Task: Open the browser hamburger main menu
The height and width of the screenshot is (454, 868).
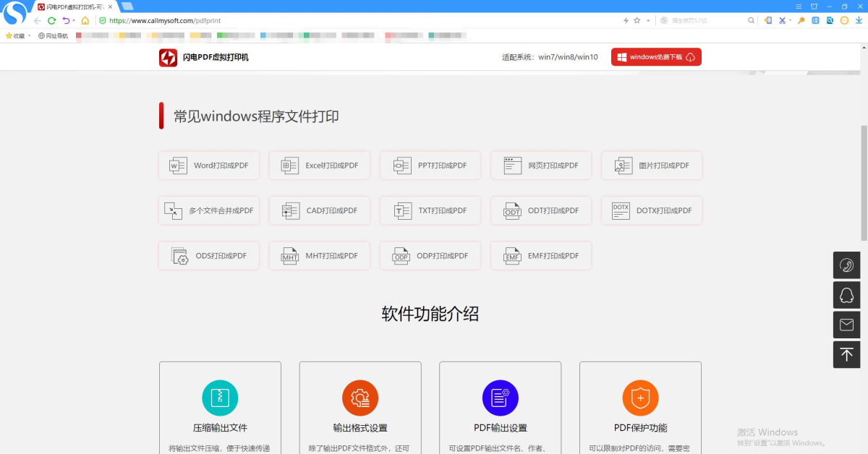Action: 799,6
